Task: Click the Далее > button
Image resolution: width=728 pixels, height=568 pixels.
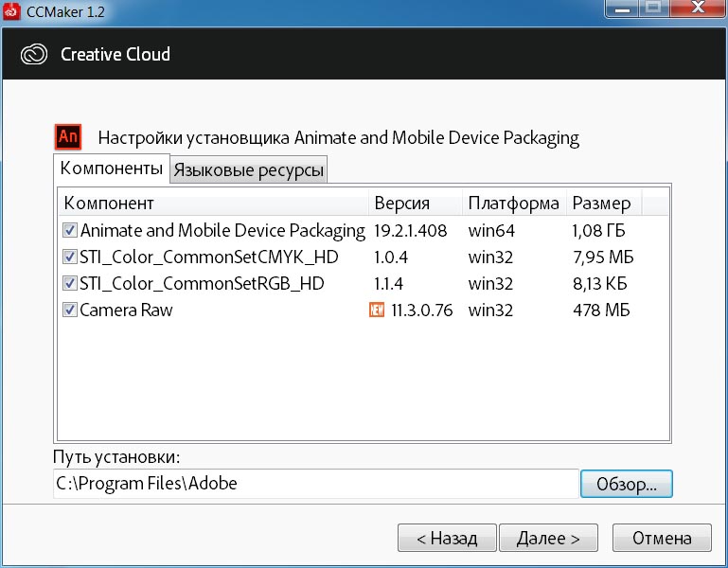Action: (x=548, y=538)
